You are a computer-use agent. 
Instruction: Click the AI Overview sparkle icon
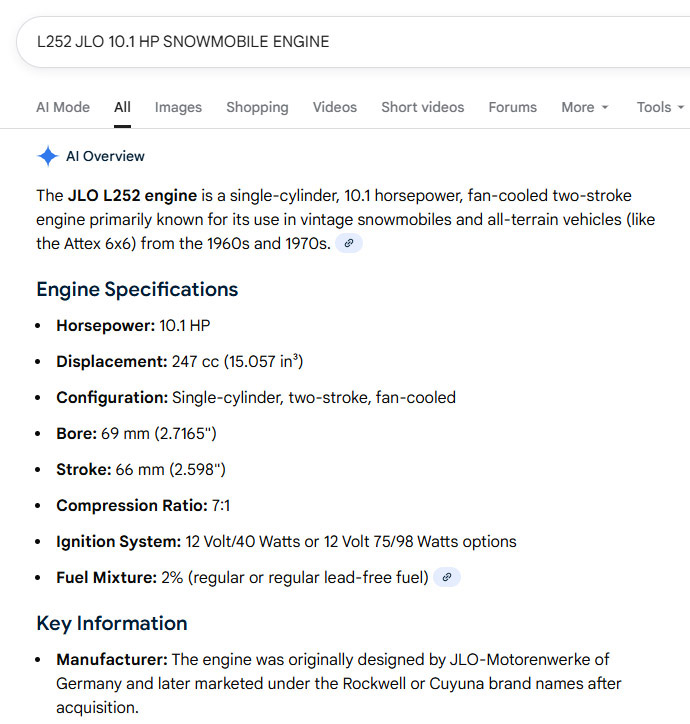tap(47, 156)
